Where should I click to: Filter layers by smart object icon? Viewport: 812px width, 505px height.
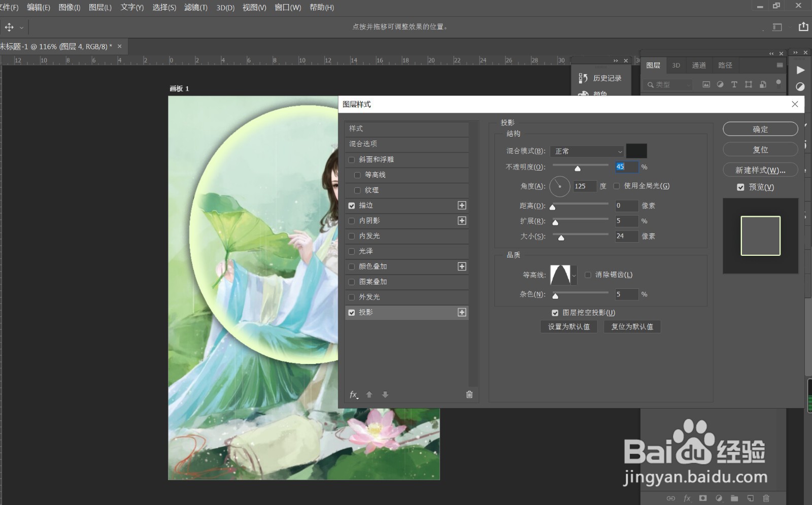(x=763, y=84)
